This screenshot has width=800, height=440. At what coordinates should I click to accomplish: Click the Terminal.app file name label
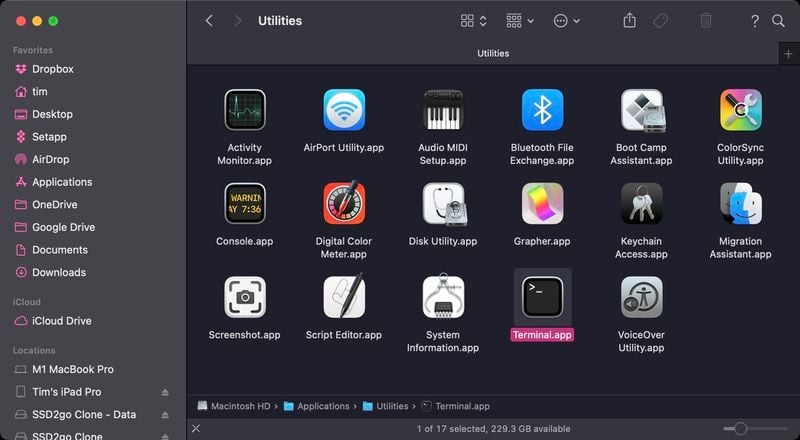[542, 335]
